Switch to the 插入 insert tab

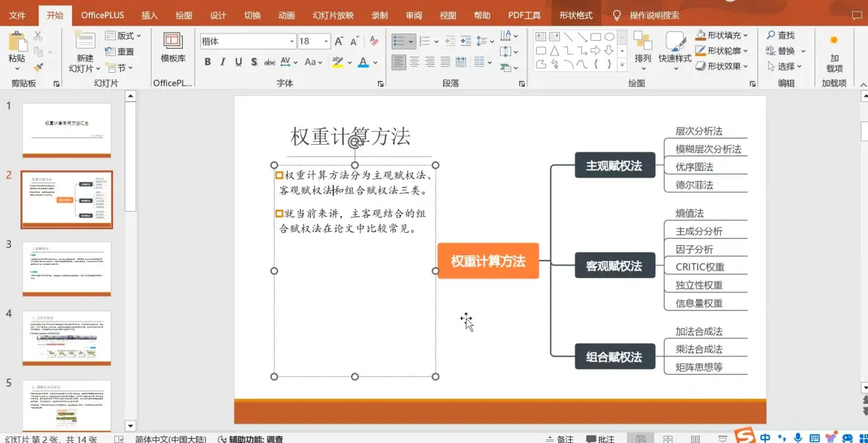pyautogui.click(x=149, y=15)
